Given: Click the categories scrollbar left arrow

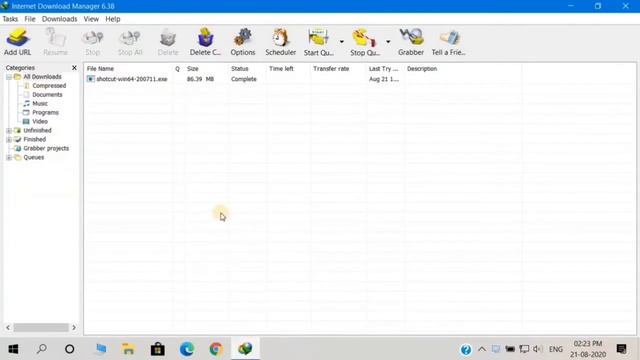Looking at the screenshot, I should [x=8, y=327].
